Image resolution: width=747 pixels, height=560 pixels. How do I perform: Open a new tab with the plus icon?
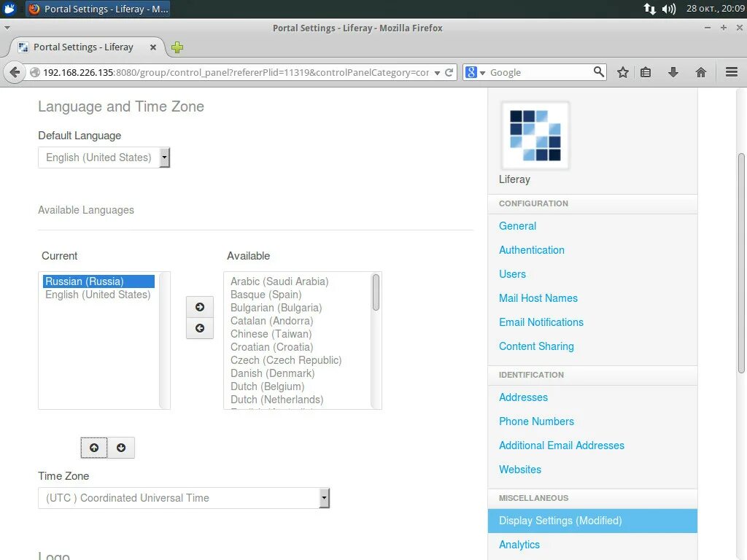[x=177, y=47]
